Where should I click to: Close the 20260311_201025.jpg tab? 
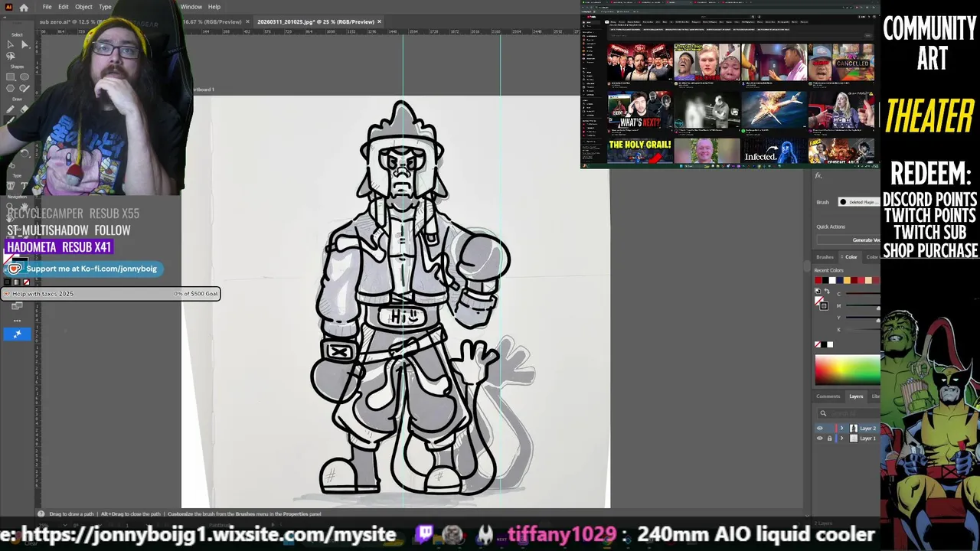tap(379, 21)
